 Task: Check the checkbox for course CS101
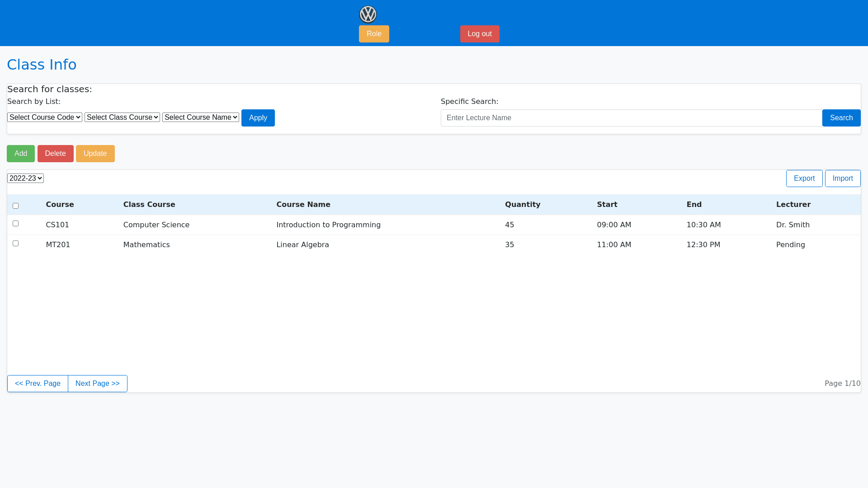click(15, 223)
